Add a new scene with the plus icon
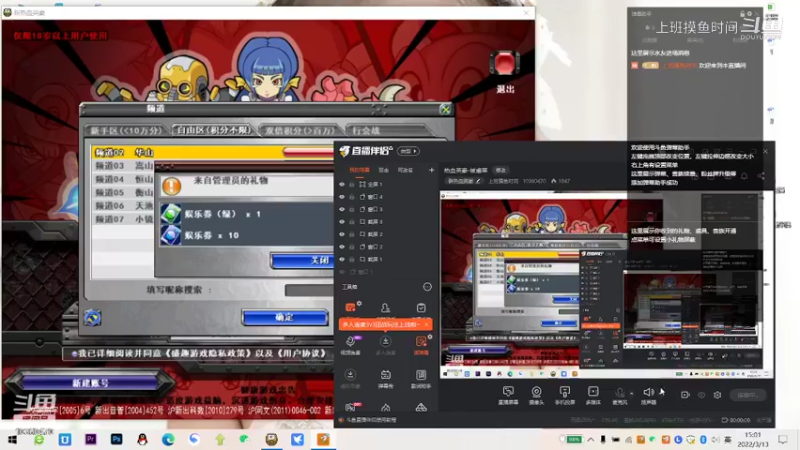The width and height of the screenshot is (800, 450). tap(431, 170)
